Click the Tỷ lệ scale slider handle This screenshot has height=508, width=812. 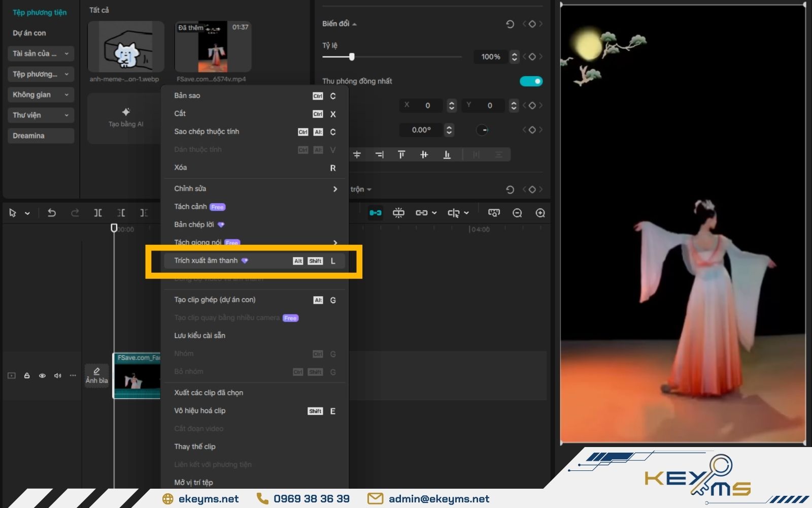[x=352, y=57]
